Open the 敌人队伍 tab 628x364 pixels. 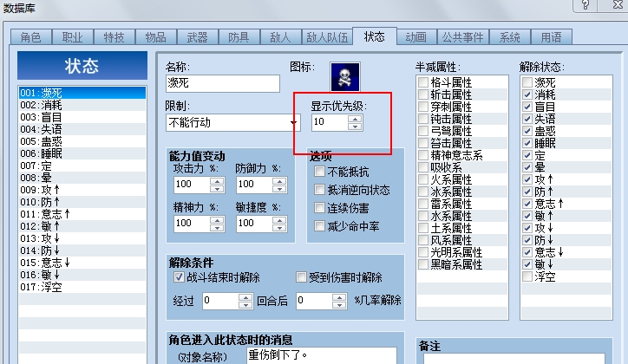tap(327, 37)
